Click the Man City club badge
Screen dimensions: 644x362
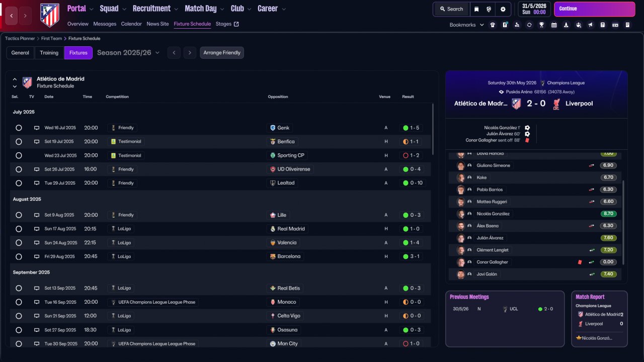(x=273, y=344)
